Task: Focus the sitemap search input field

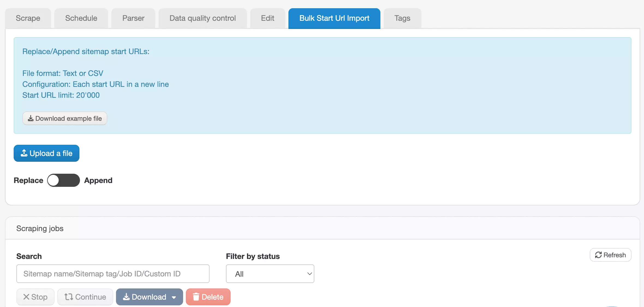Action: tap(113, 274)
